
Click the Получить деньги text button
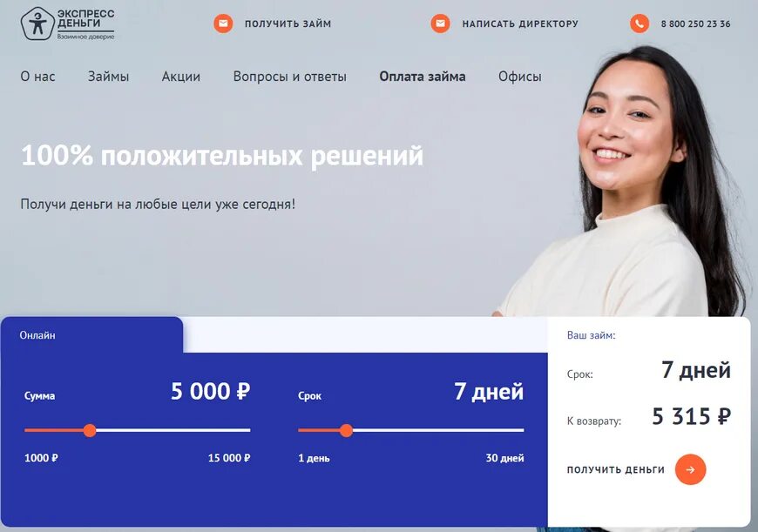pyautogui.click(x=616, y=469)
